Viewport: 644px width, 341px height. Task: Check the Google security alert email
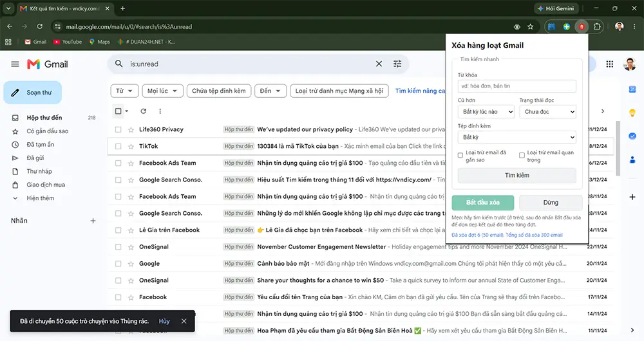118,264
